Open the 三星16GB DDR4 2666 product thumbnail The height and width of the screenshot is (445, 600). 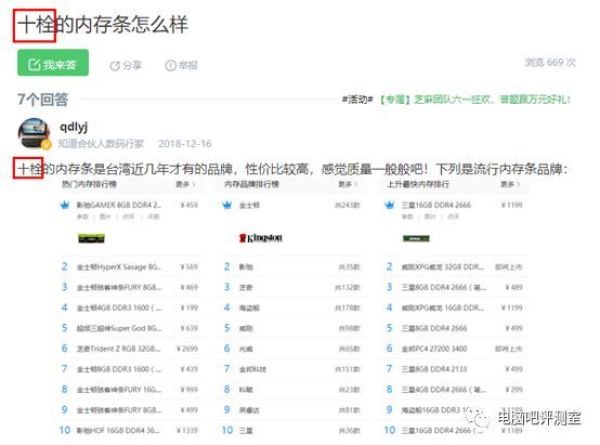pos(416,238)
